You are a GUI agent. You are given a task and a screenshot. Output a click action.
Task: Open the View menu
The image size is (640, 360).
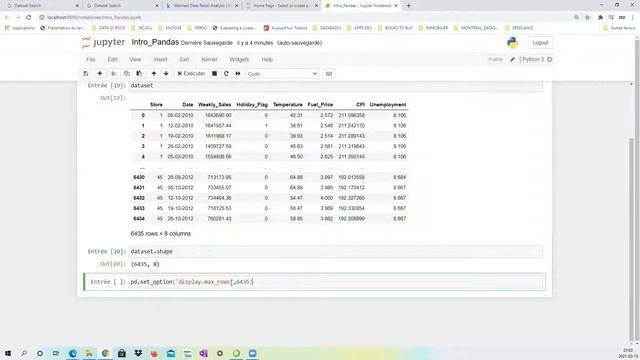[x=135, y=60]
